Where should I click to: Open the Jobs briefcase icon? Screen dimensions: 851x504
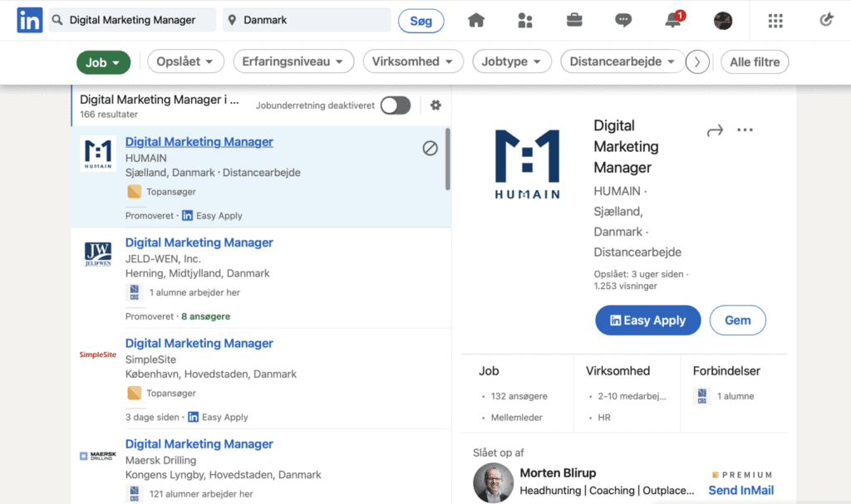pos(574,20)
